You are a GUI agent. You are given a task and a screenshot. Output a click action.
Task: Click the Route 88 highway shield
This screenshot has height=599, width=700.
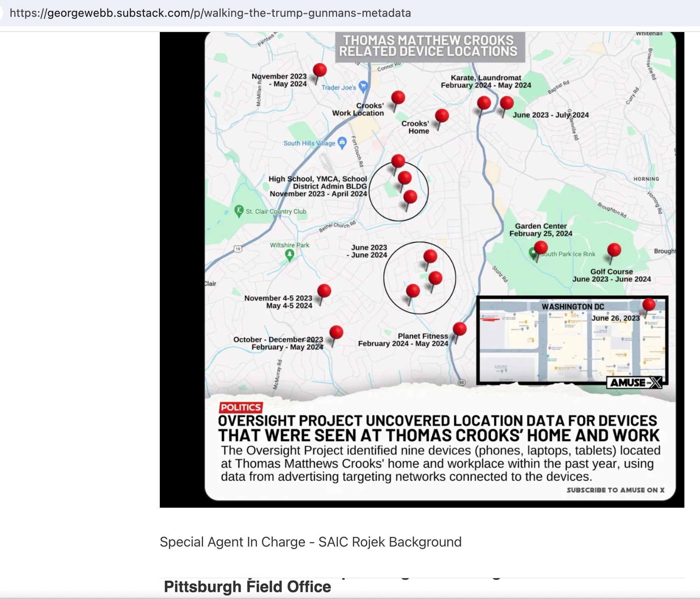[x=461, y=382]
